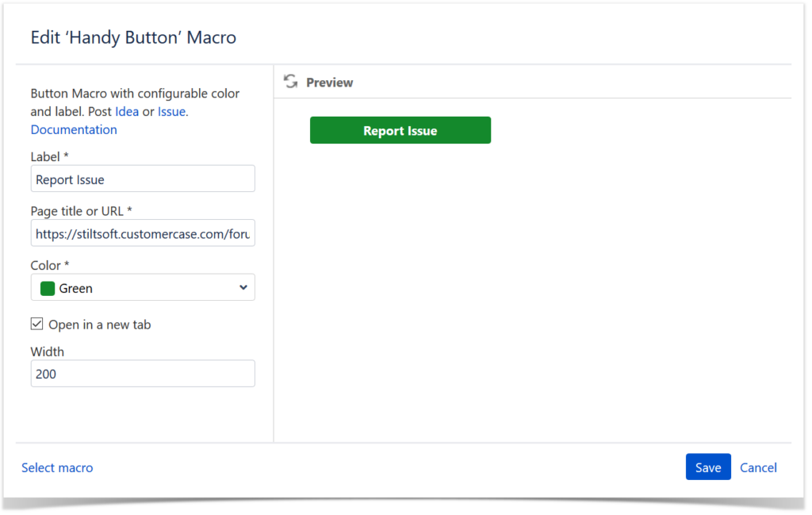The width and height of the screenshot is (812, 515).
Task: Save the Handy Button macro settings
Action: (707, 467)
